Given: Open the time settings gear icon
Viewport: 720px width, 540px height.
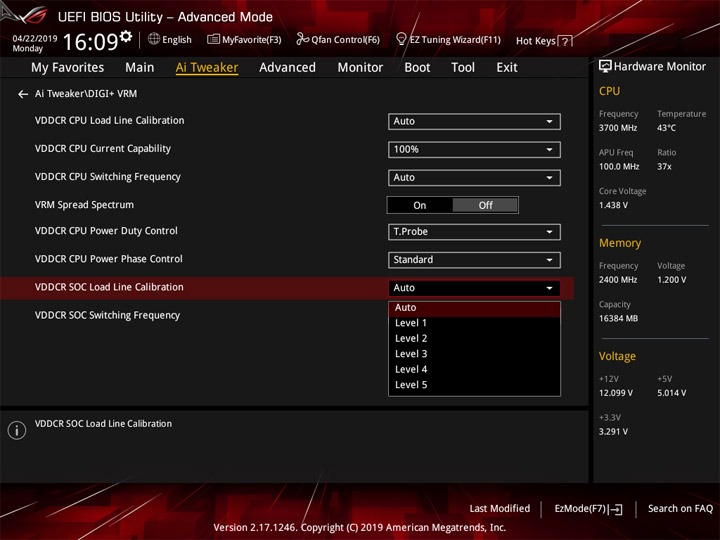Looking at the screenshot, I should coord(126,36).
